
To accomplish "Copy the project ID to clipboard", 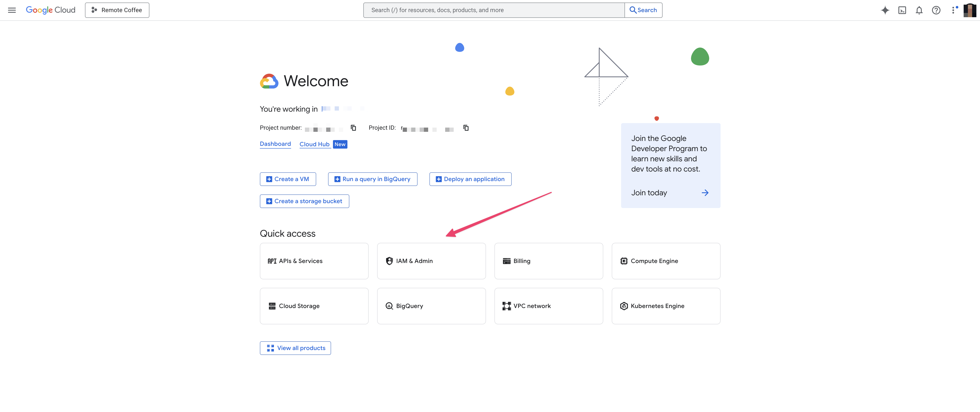I will 466,128.
